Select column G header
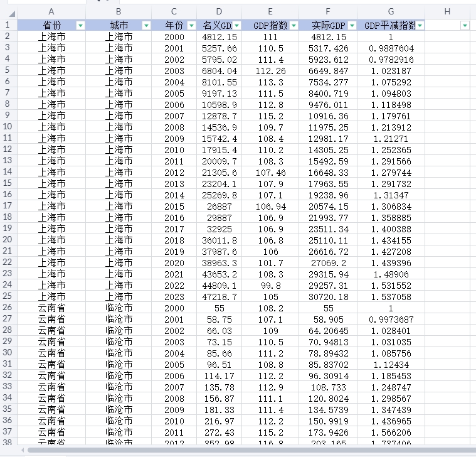Viewport: 476px width, 457px height. tap(391, 12)
